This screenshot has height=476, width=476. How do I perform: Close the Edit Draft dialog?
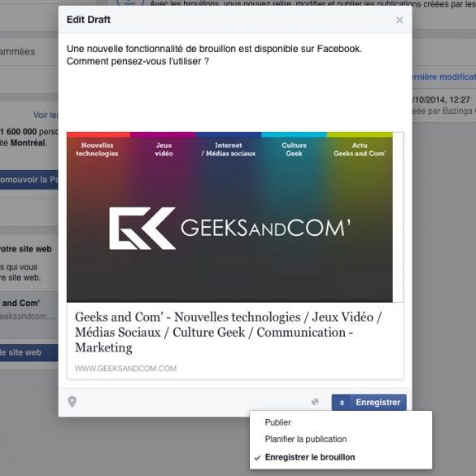coord(400,20)
